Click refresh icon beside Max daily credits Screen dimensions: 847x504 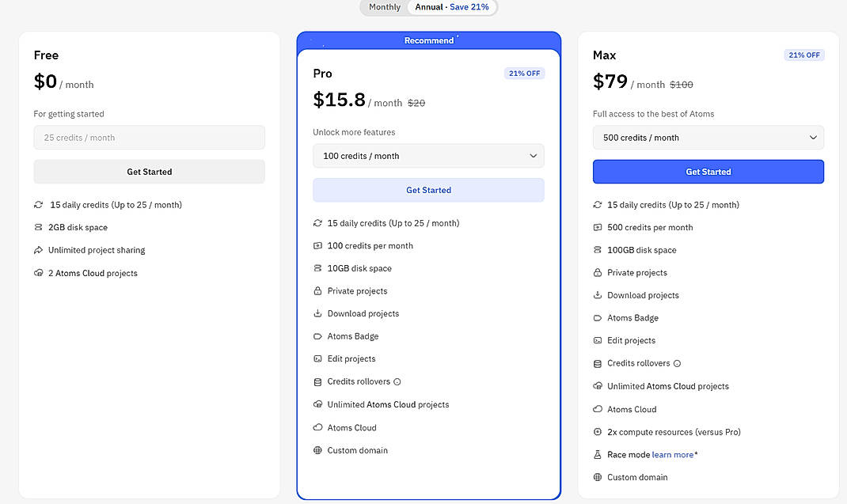tap(598, 205)
